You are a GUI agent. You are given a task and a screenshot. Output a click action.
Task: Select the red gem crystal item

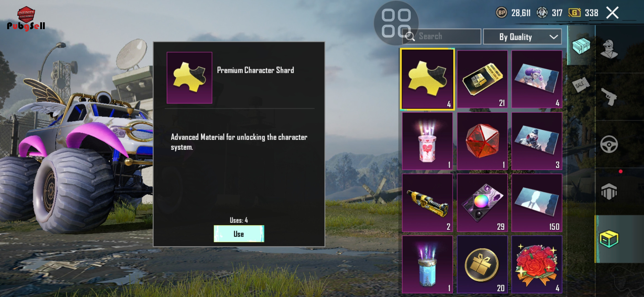[482, 141]
